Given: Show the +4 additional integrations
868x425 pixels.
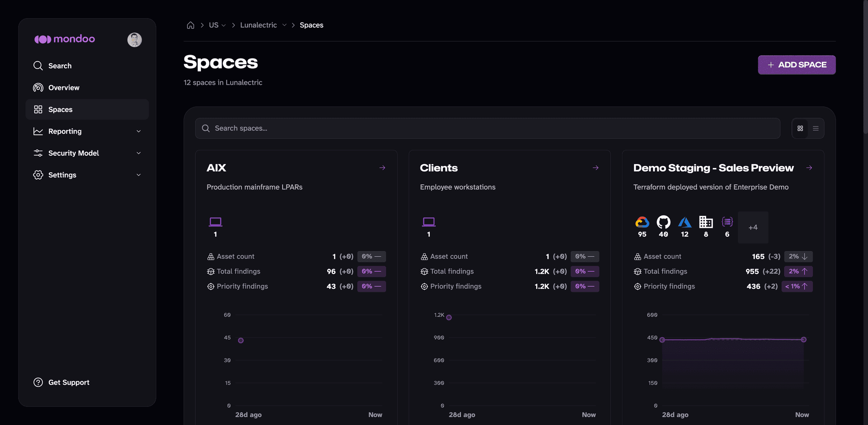Looking at the screenshot, I should [753, 227].
